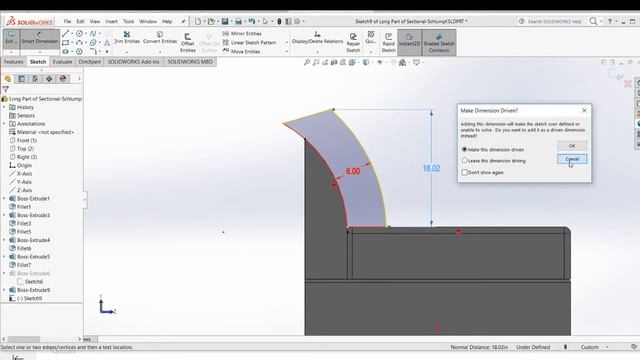Image resolution: width=640 pixels, height=360 pixels.
Task: Click the 6.00 dimension in the sketch
Action: click(353, 171)
